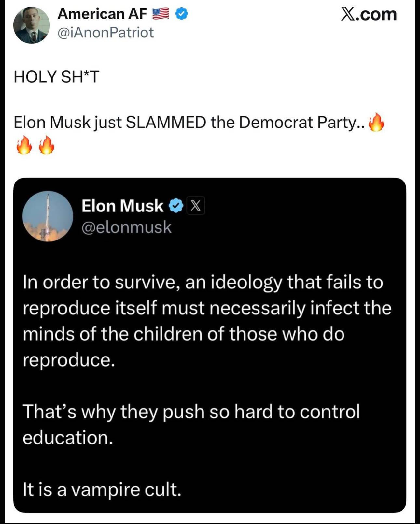Click the X affiliation badge beside Elon Musk

click(x=195, y=206)
